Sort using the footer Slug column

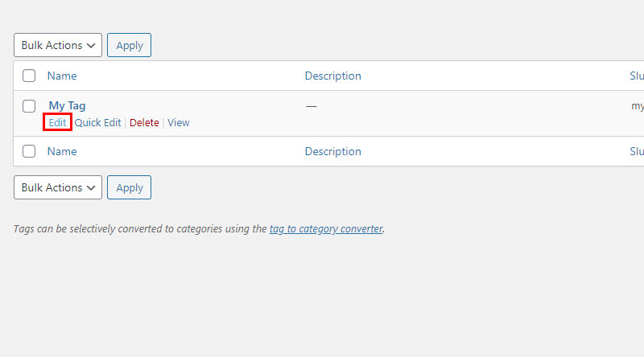point(637,151)
